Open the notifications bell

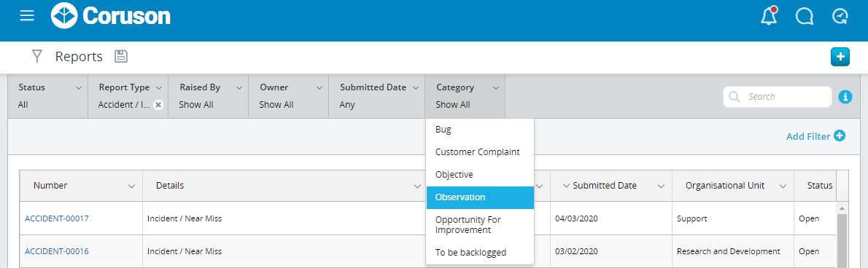click(x=769, y=16)
